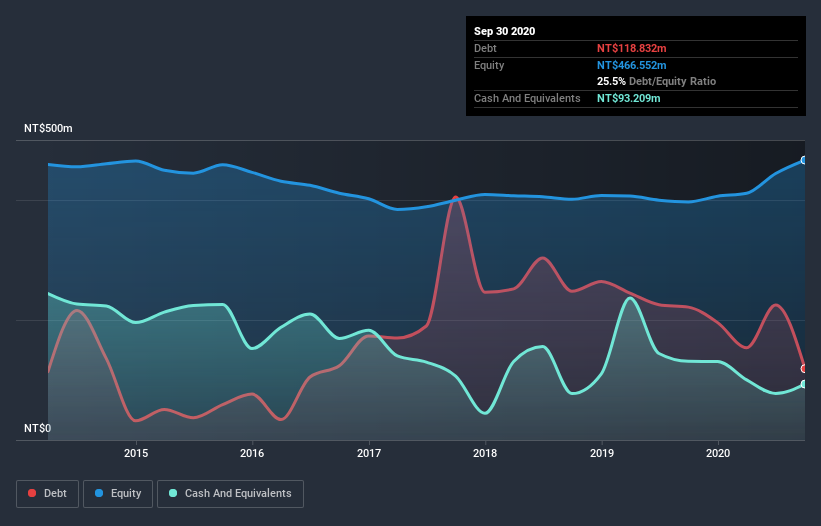This screenshot has width=821, height=526.
Task: Click the blue Equity legend dot
Action: 99,493
